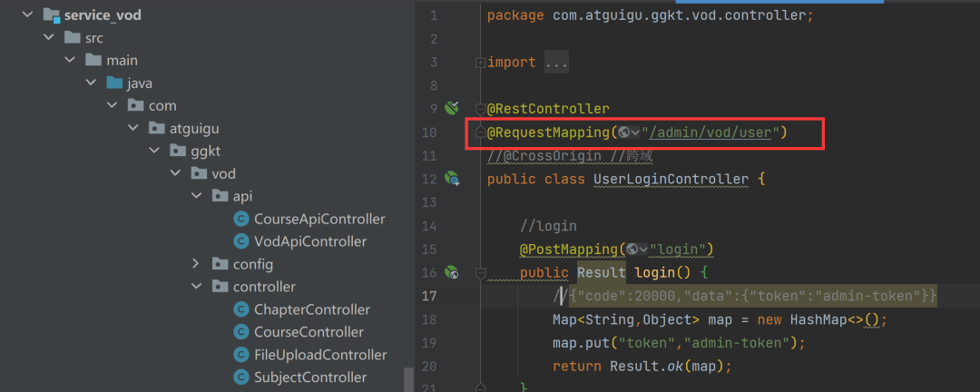Expand the config package folder
Screen dimensions: 980x392
[x=196, y=264]
